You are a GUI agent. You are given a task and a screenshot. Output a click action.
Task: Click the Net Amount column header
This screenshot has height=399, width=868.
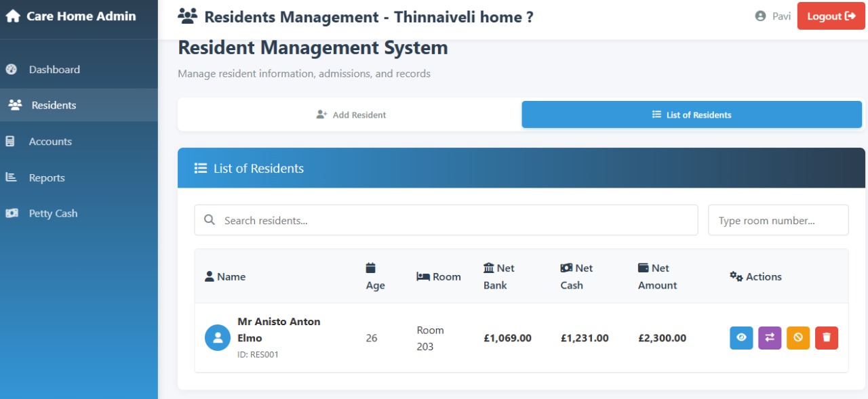(x=657, y=276)
